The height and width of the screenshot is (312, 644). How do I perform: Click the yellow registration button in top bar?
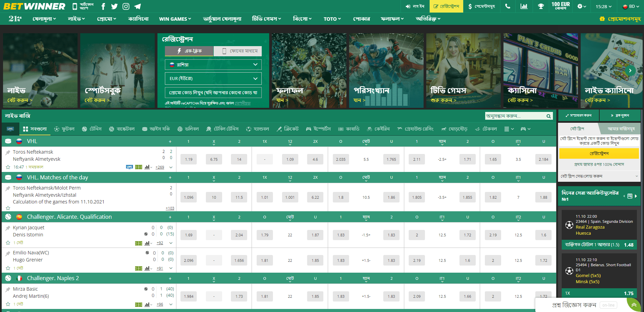pyautogui.click(x=446, y=6)
